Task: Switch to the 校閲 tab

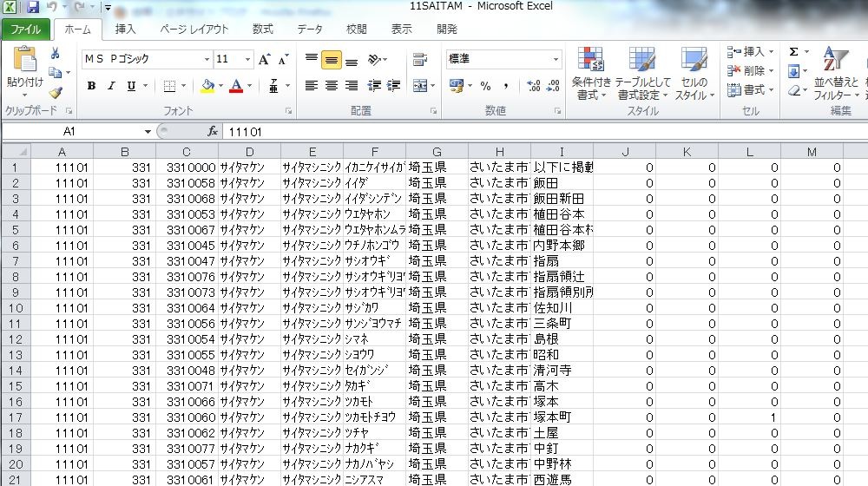Action: (x=357, y=30)
